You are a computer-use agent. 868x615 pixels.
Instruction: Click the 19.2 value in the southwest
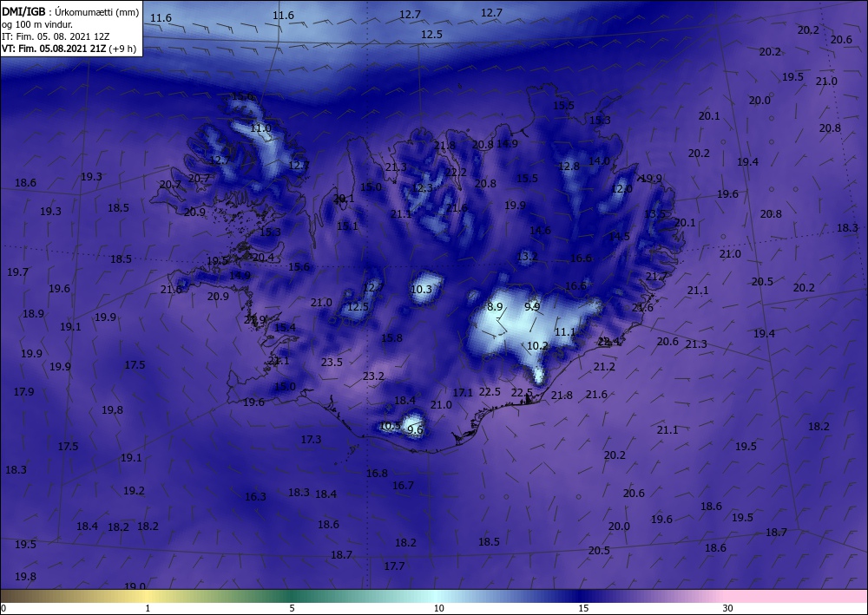pyautogui.click(x=134, y=491)
